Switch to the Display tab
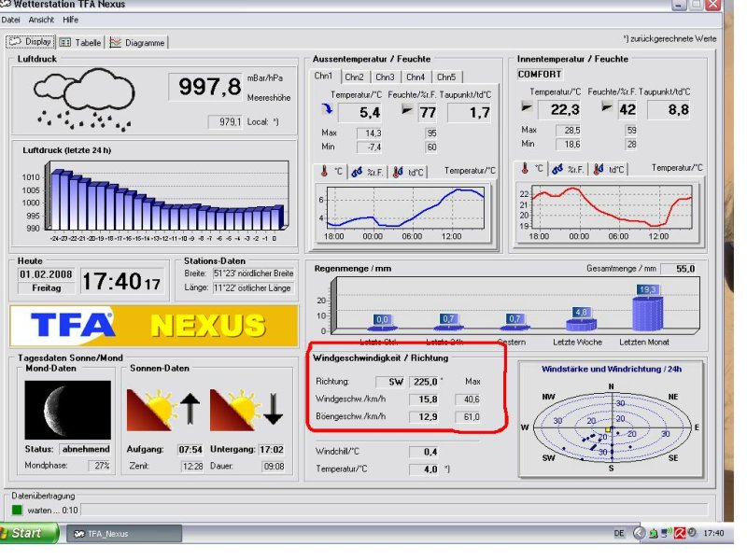Screen dimensions: 747x560 coord(30,42)
